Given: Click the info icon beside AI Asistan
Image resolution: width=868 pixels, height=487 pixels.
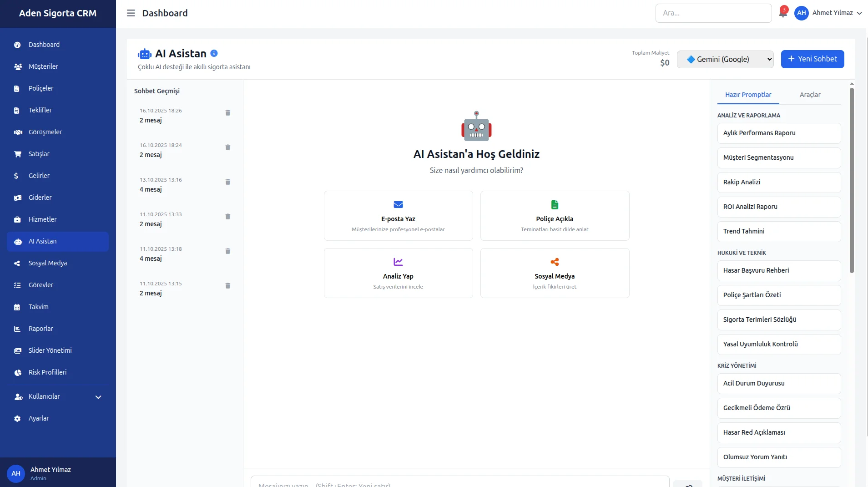Looking at the screenshot, I should (x=214, y=53).
